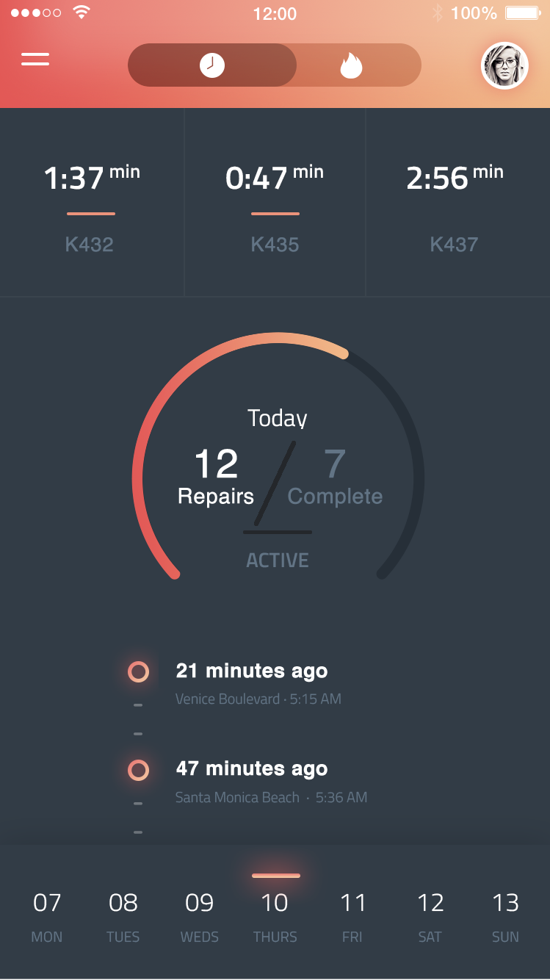Click the Santa Monica Beach timeline marker

point(138,770)
